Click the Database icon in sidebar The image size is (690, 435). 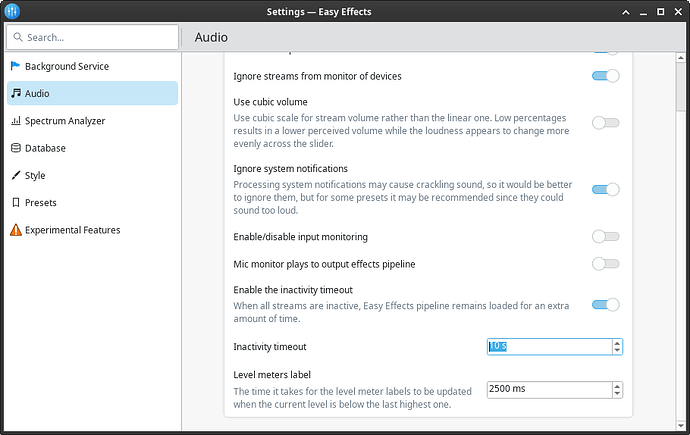[15, 148]
